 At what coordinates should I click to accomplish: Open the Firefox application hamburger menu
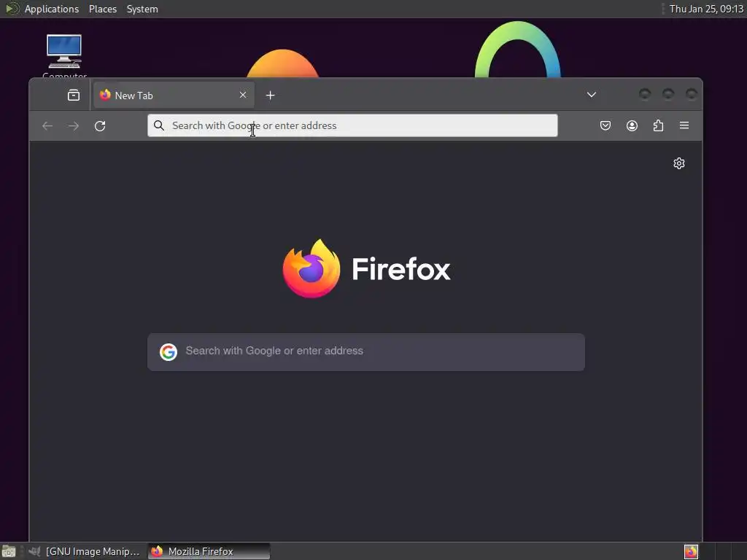point(684,125)
